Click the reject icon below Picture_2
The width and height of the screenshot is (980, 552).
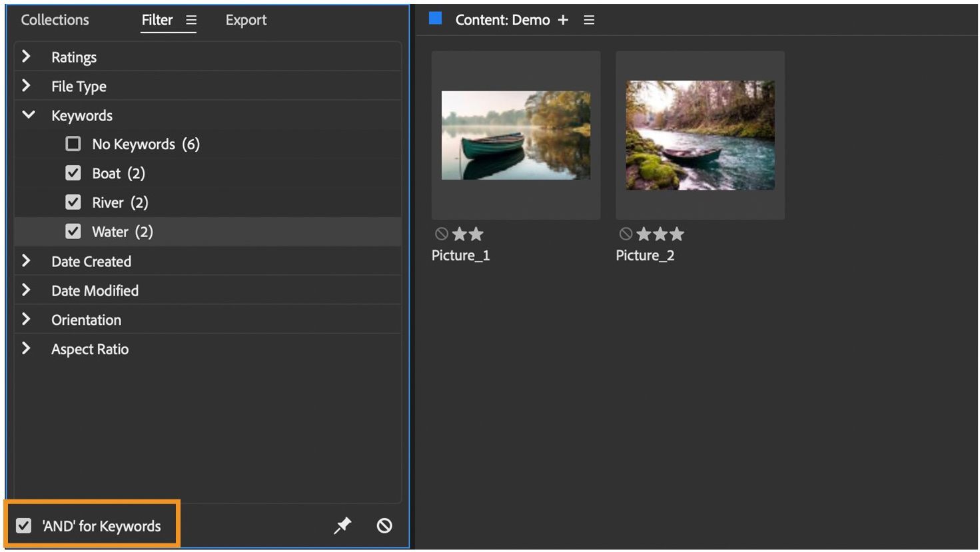[626, 234]
